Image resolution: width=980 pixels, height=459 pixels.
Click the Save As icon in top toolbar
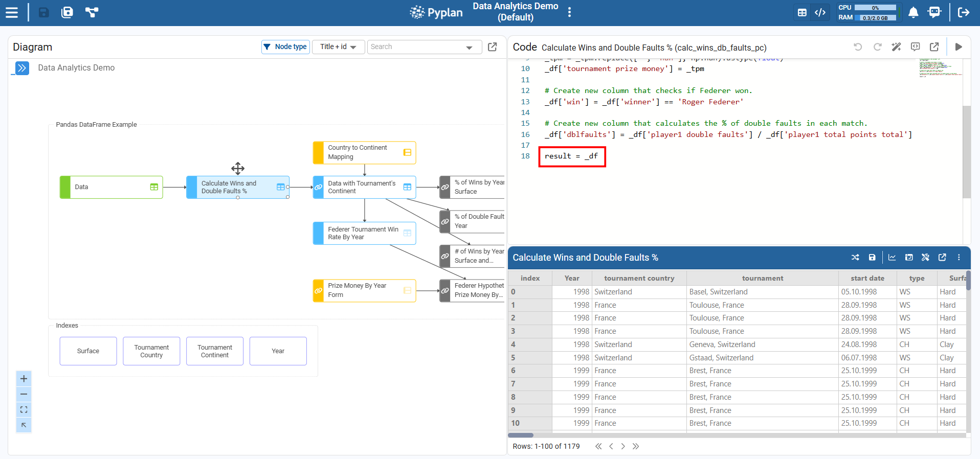pyautogui.click(x=67, y=12)
